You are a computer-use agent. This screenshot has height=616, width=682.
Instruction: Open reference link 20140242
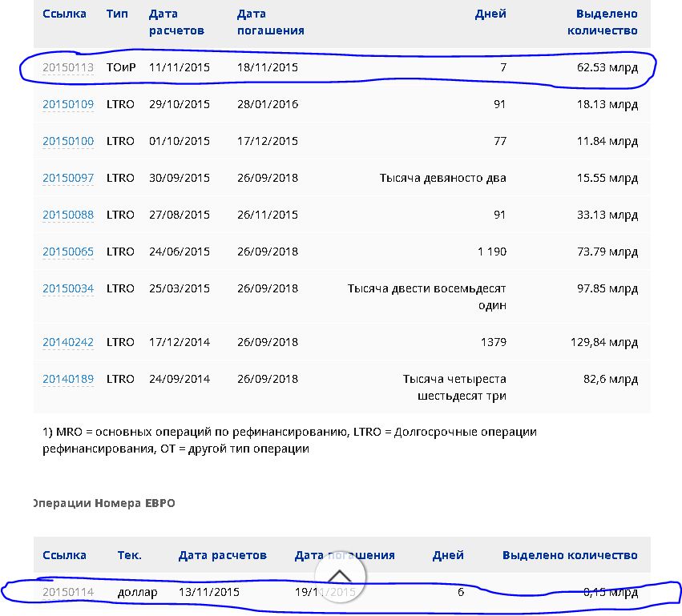click(68, 343)
